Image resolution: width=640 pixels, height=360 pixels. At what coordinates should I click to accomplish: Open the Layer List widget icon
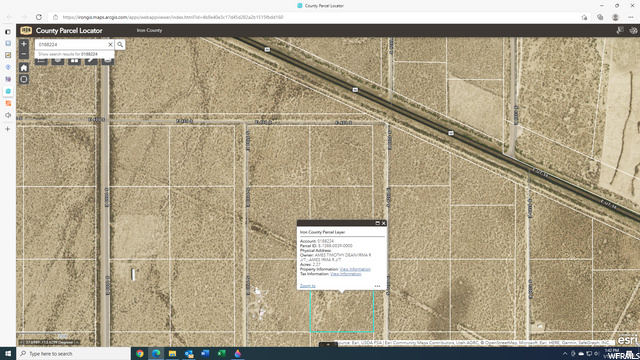(x=58, y=61)
